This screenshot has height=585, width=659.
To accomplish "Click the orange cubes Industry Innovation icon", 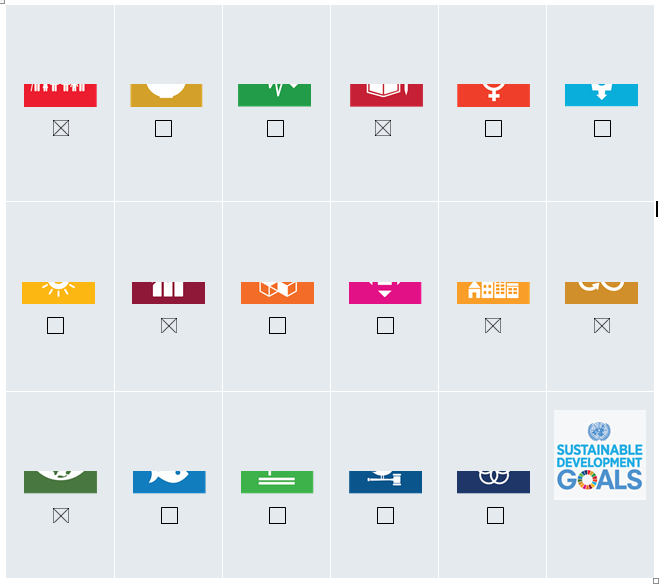I will click(277, 293).
